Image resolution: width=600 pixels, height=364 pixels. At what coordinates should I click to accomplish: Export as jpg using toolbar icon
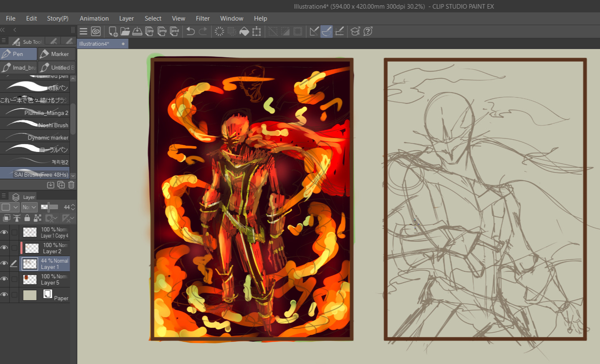click(x=150, y=31)
